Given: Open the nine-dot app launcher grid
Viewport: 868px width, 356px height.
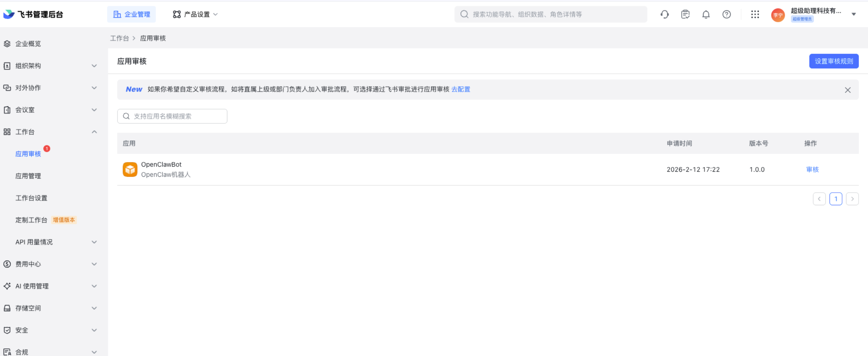Looking at the screenshot, I should [x=755, y=14].
